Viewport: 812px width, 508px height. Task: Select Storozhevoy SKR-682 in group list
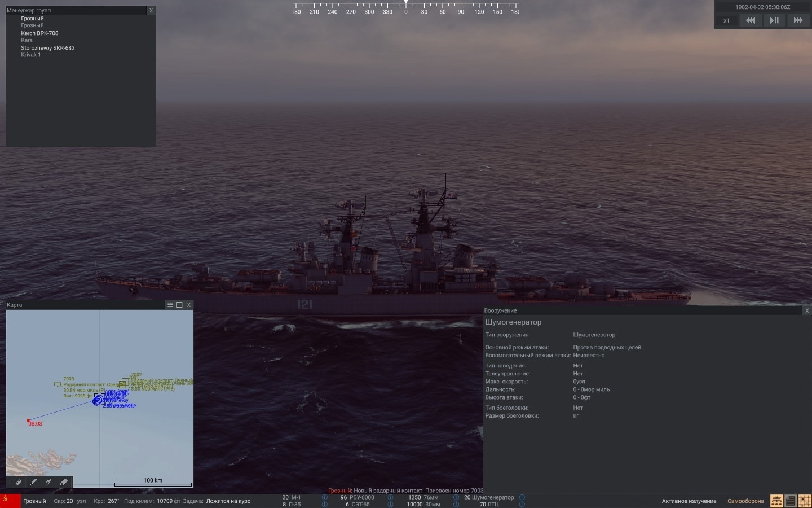(x=47, y=48)
